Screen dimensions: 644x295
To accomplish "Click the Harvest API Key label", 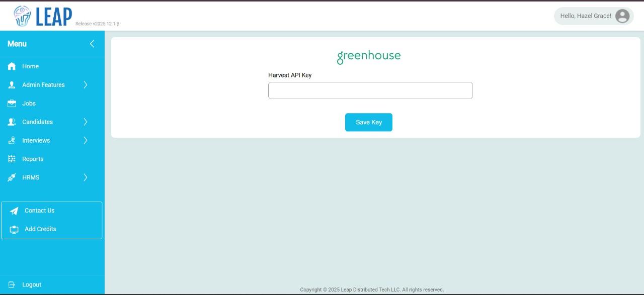I will pyautogui.click(x=290, y=75).
